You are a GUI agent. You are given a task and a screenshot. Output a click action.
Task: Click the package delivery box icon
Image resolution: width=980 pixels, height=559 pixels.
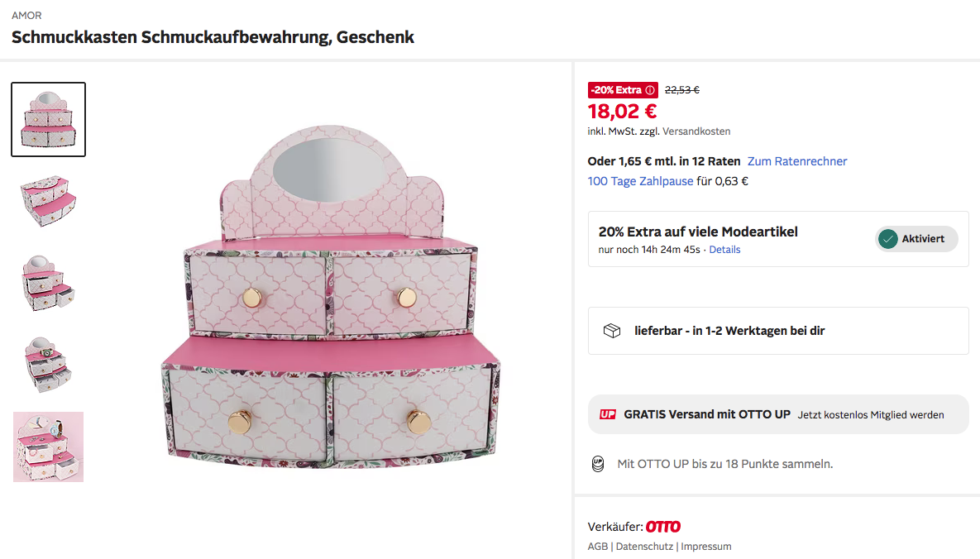[x=612, y=331]
